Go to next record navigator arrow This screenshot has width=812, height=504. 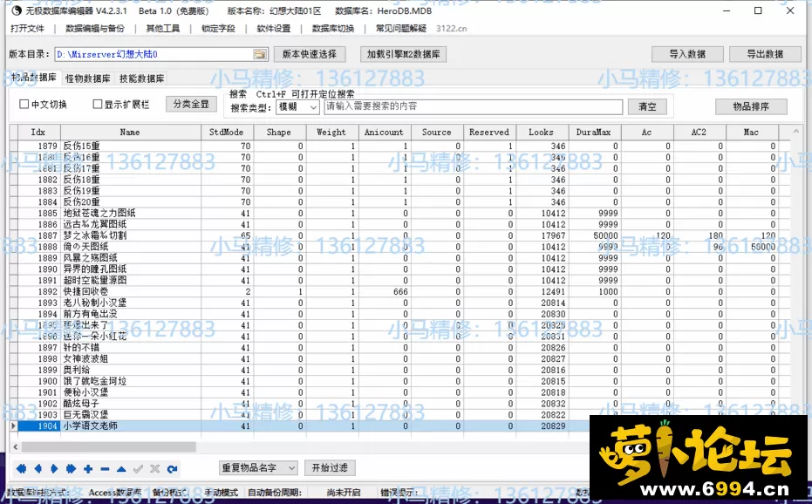54,469
